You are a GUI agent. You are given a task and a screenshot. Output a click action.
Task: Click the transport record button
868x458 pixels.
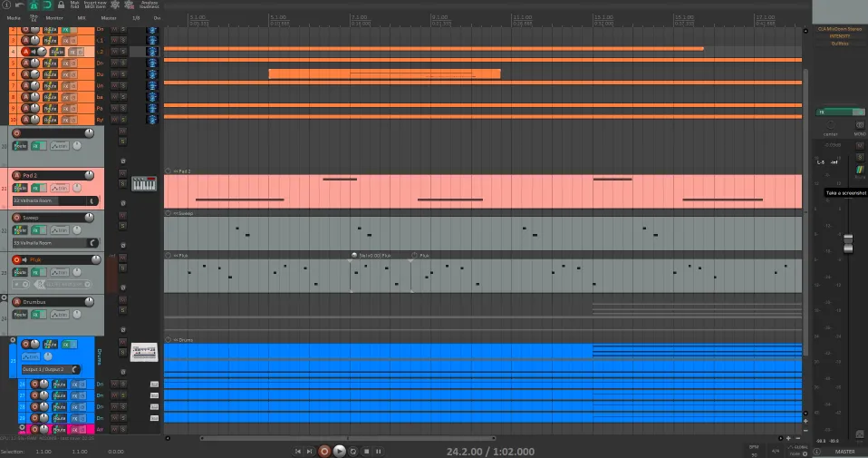coord(324,452)
